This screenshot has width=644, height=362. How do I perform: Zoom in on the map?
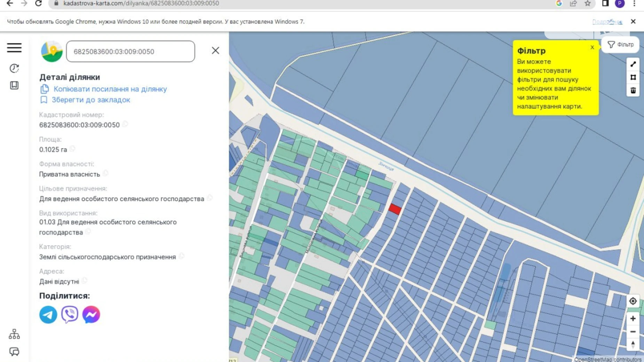tap(633, 318)
